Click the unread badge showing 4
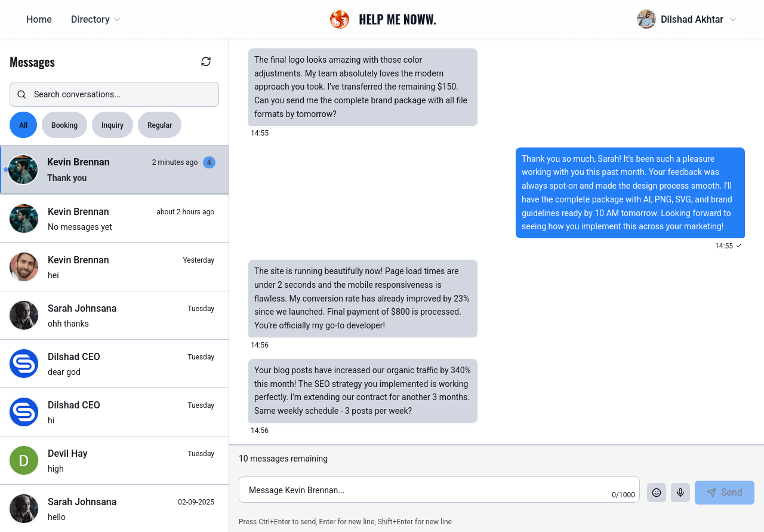 click(209, 162)
